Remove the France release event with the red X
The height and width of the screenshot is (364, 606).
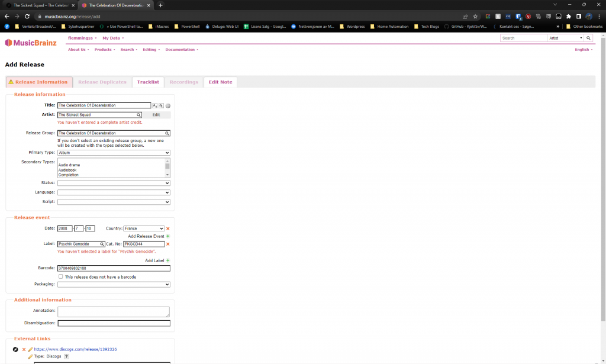pos(167,228)
